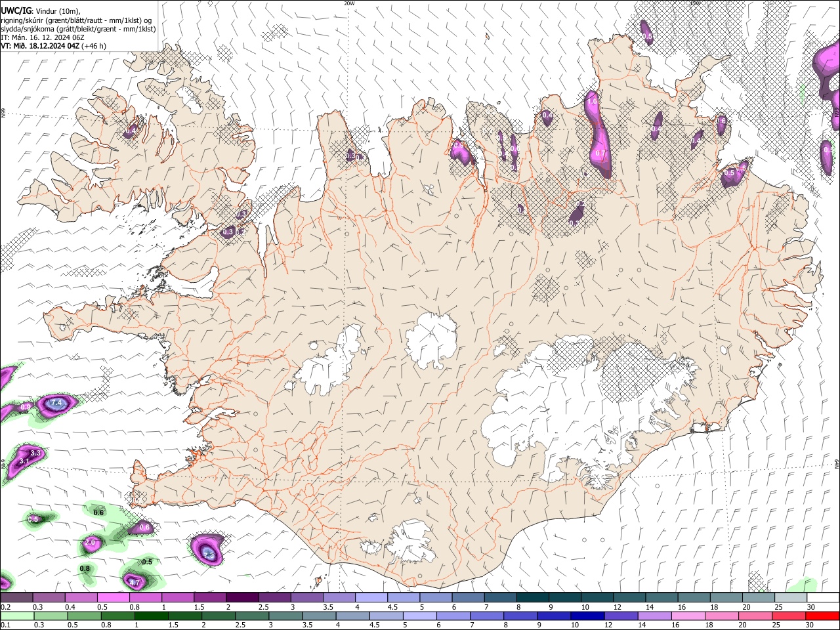This screenshot has height=630, width=840.
Task: Click the snow-scale swatch between 0.2 and 0.3
Action: (x=16, y=597)
